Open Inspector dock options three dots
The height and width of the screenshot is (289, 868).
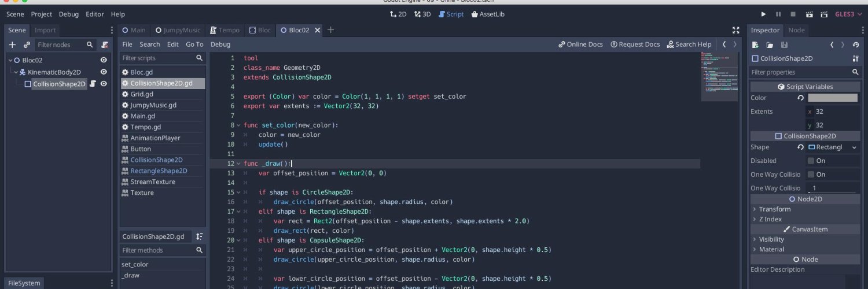[863, 30]
